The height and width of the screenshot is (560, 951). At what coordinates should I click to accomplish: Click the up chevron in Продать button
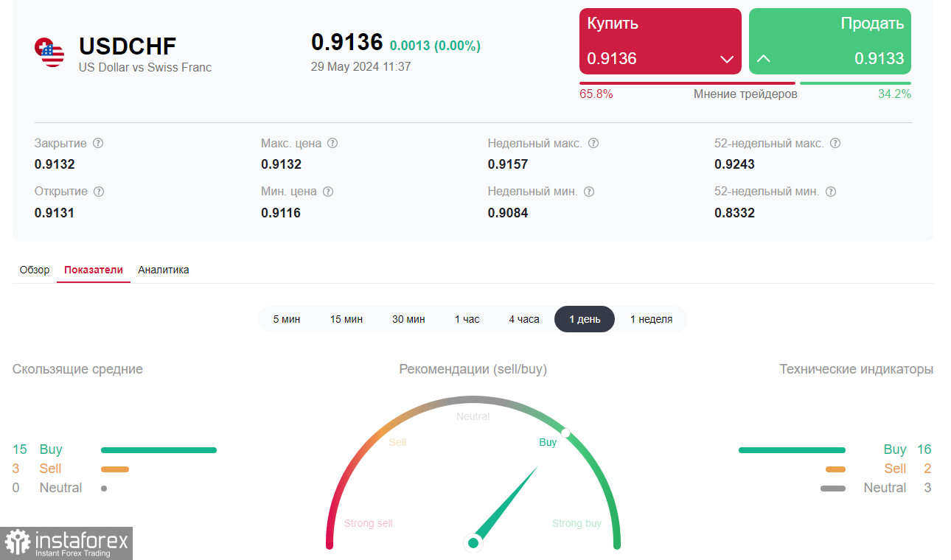(764, 59)
